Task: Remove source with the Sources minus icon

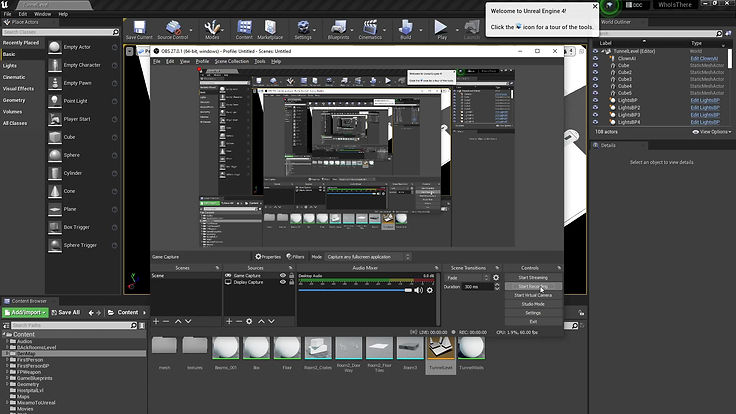Action: coord(239,321)
